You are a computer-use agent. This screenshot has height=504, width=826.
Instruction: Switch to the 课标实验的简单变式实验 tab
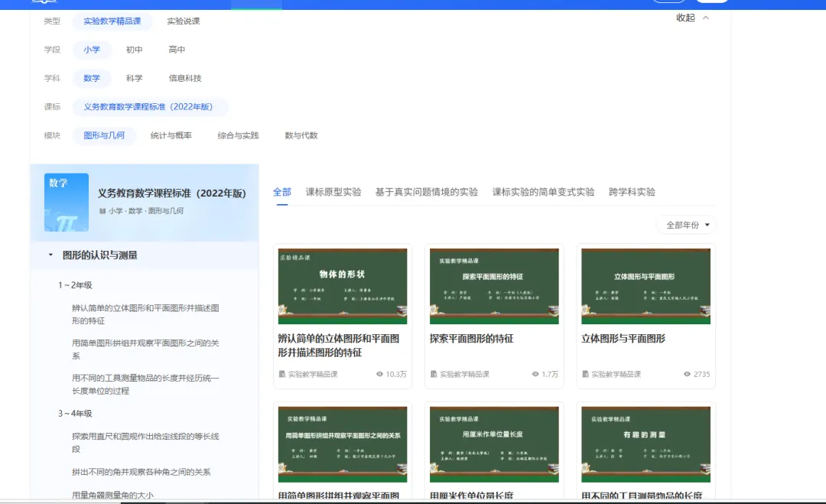pyautogui.click(x=543, y=192)
